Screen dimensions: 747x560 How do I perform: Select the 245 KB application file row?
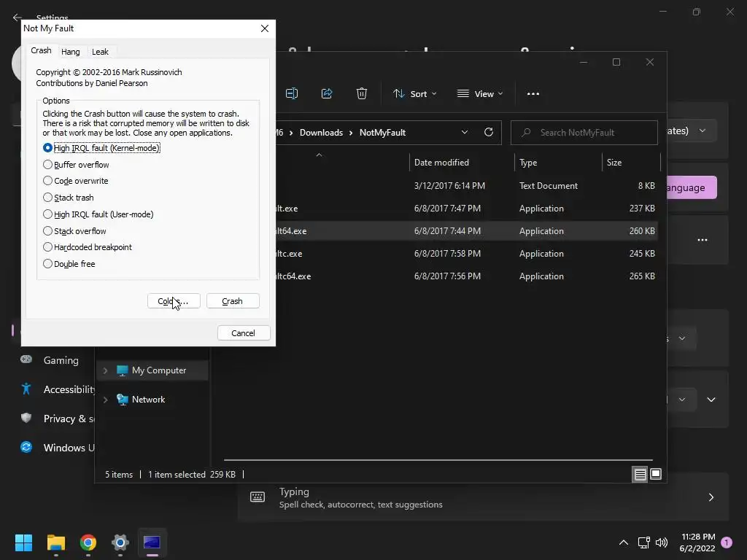pyautogui.click(x=467, y=254)
